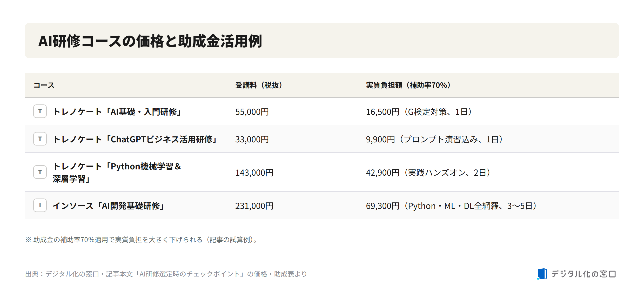Click the 9,900円（プロンプト演習込み、1日） cell
The height and width of the screenshot is (304, 644).
tap(434, 139)
